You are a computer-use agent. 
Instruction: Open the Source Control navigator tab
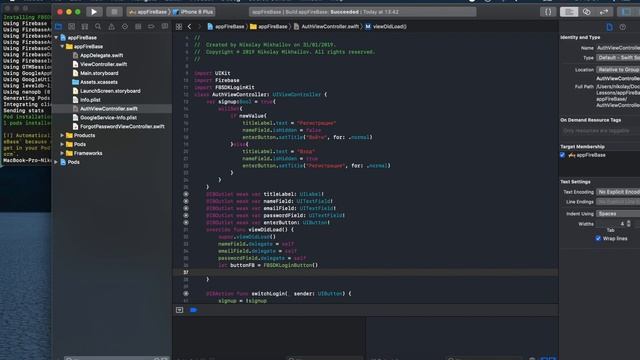[71, 27]
